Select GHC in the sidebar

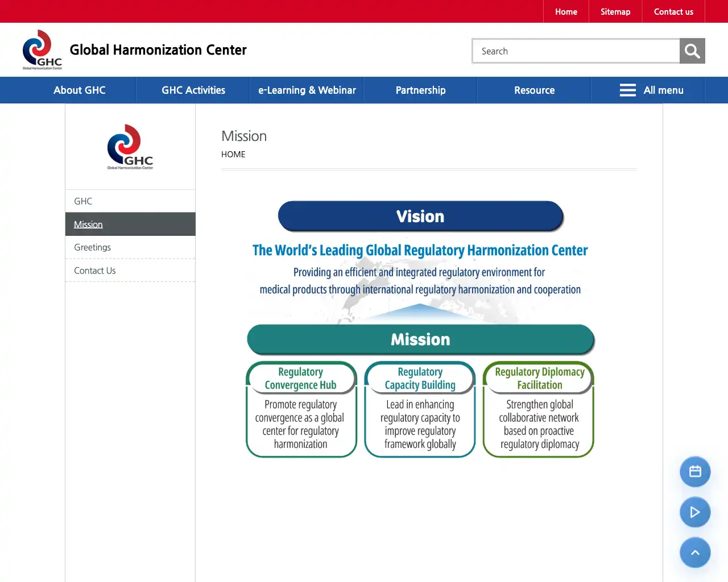[x=83, y=201]
